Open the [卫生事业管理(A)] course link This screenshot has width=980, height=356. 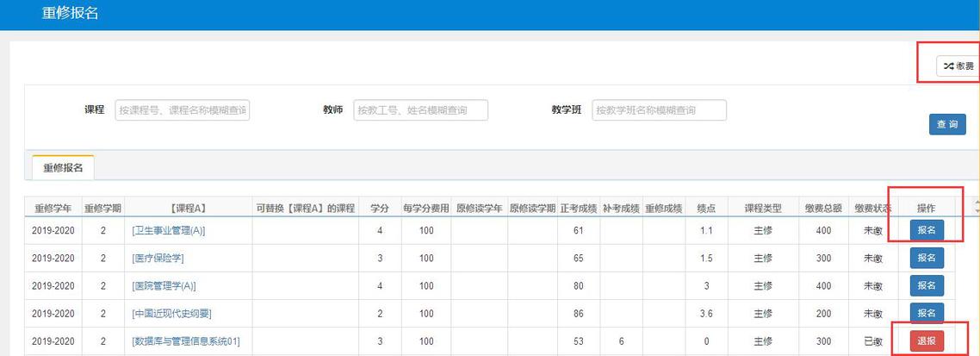point(169,231)
